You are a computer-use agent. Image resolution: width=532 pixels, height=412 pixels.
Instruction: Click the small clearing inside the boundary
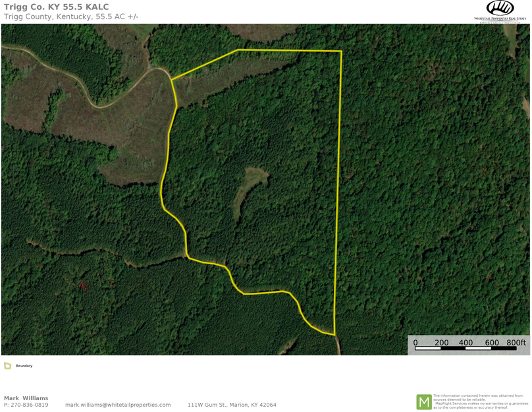click(249, 191)
